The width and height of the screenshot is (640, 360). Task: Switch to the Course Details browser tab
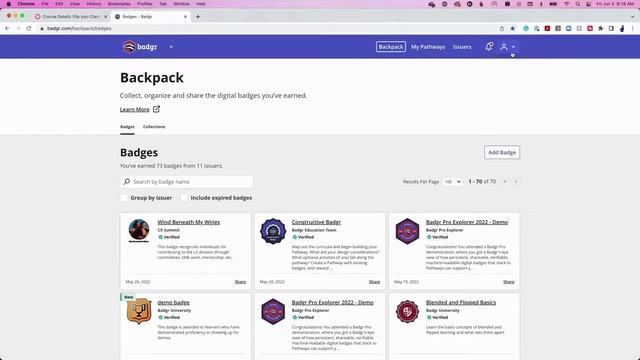[x=71, y=17]
